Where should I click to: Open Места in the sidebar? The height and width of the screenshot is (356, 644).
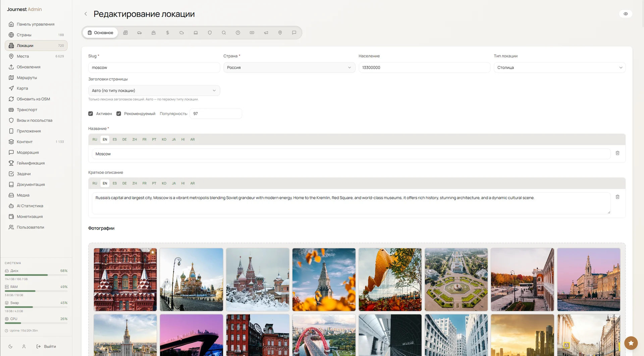pyautogui.click(x=36, y=56)
